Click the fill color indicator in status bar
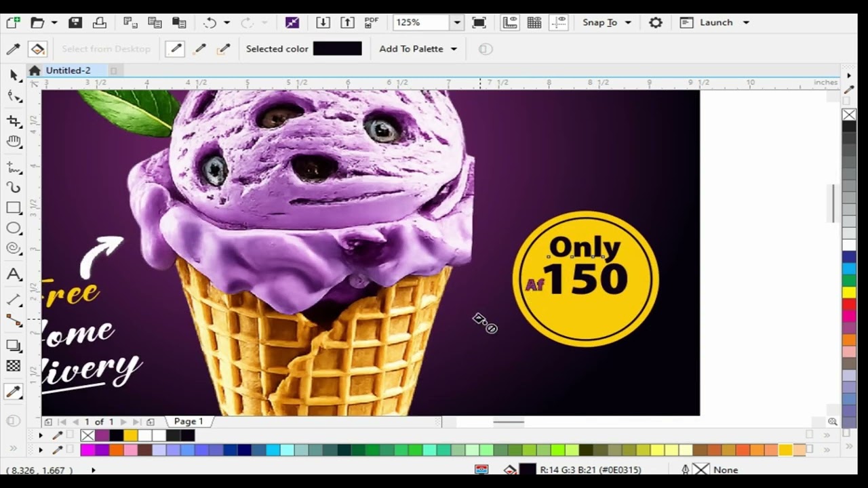Image resolution: width=868 pixels, height=488 pixels. (528, 470)
